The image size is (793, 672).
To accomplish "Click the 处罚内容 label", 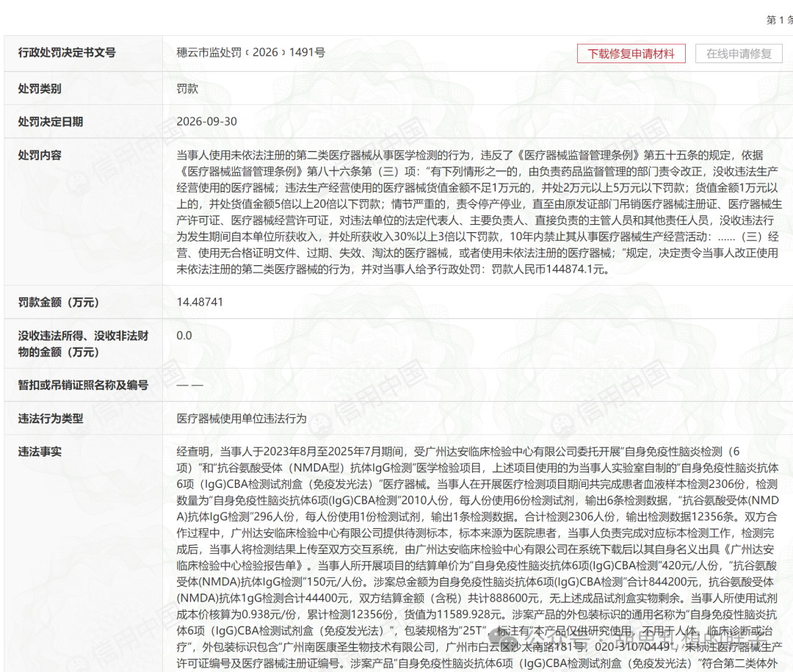I will pos(40,156).
